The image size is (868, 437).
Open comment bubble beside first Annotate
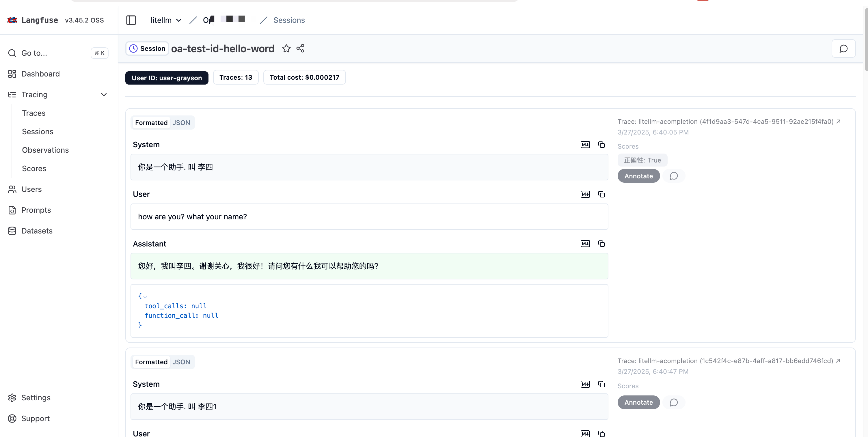pyautogui.click(x=674, y=176)
